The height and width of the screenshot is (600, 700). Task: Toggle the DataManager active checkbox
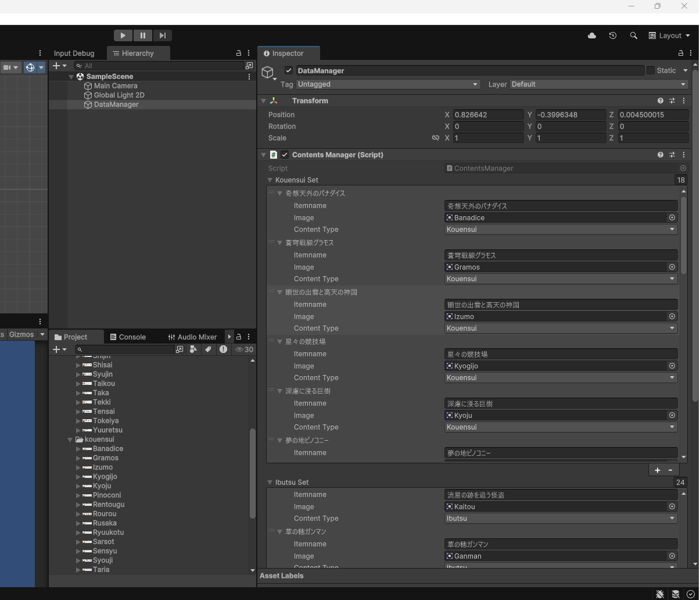coord(289,70)
